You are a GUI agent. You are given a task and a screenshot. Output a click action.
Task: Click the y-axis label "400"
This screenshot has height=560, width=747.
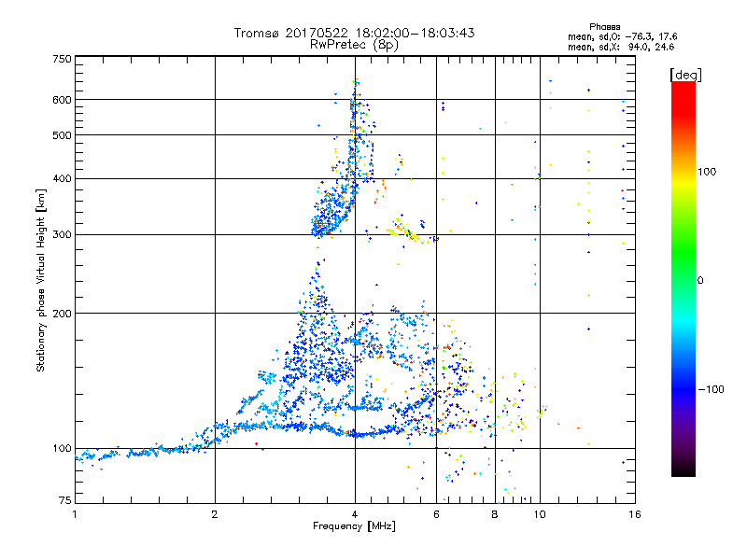click(62, 178)
